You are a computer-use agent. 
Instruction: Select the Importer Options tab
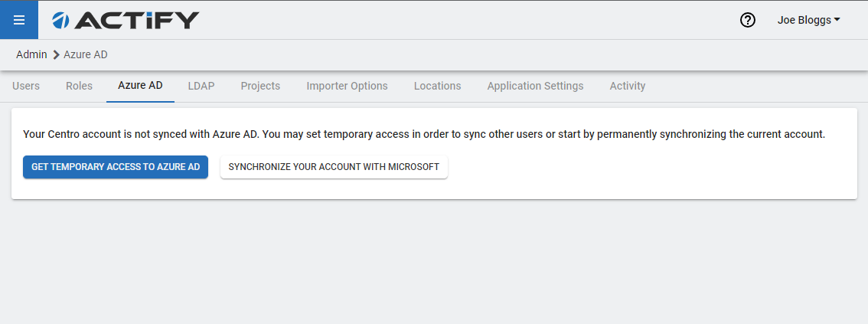point(347,86)
